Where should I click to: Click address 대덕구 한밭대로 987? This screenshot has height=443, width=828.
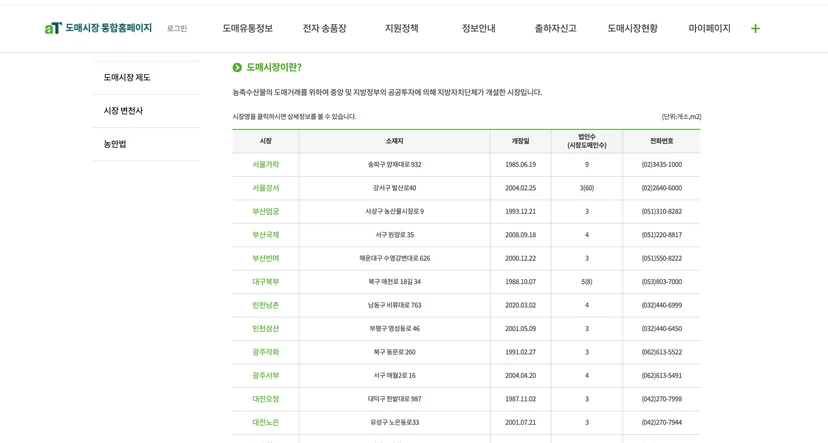[394, 399]
